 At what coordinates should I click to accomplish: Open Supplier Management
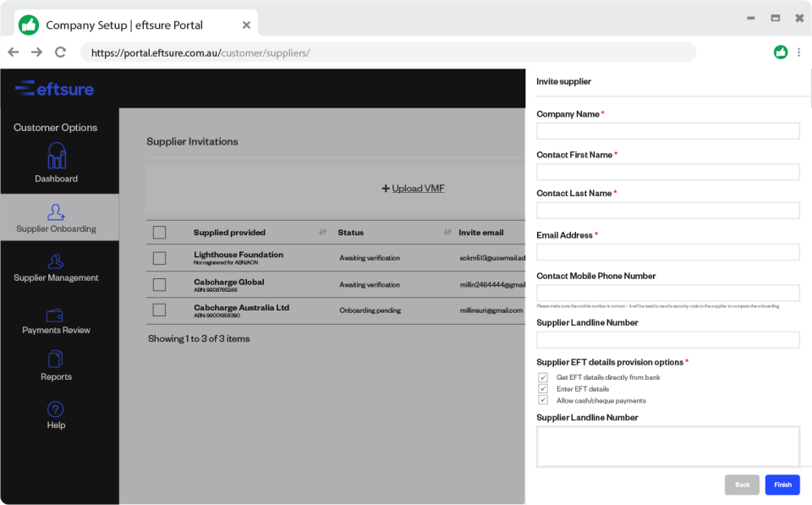click(56, 266)
